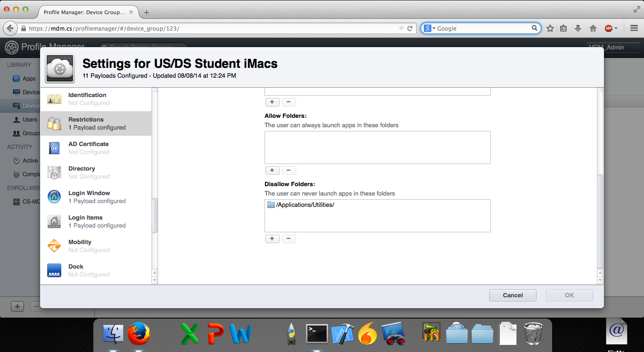The height and width of the screenshot is (352, 644).
Task: Add an entry under Disallow Folders
Action: point(272,238)
